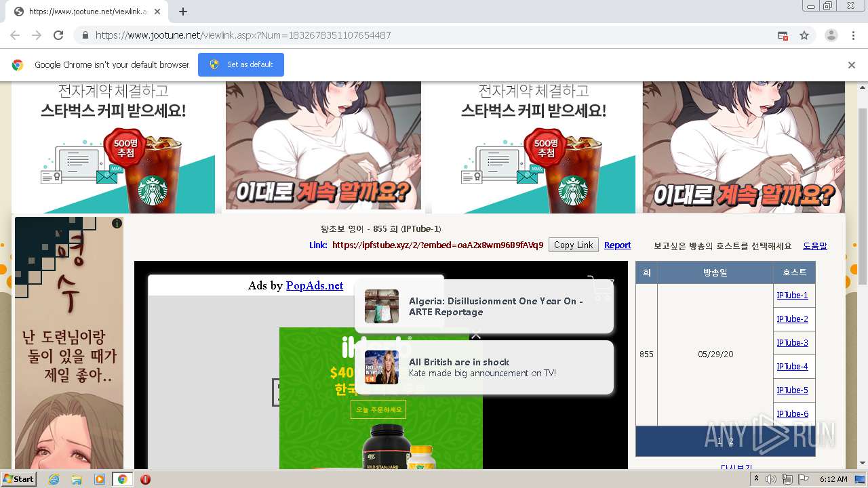Open Windows Explorer from taskbar
This screenshot has width=868, height=488.
click(77, 479)
